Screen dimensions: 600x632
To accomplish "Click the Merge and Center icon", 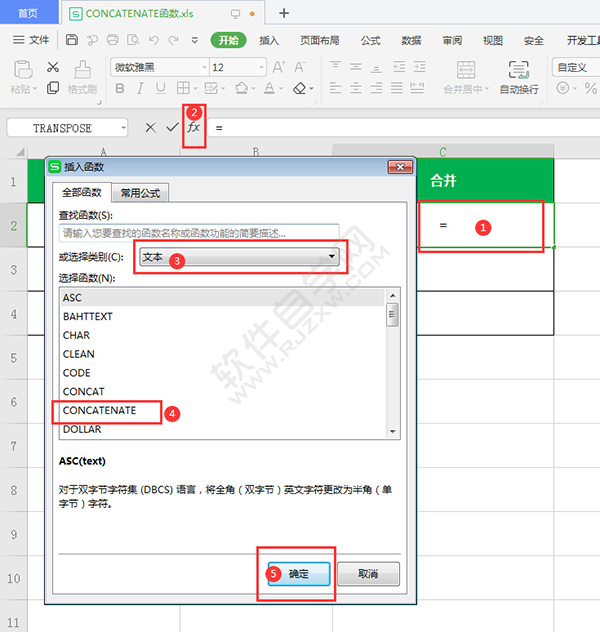I will pyautogui.click(x=466, y=70).
